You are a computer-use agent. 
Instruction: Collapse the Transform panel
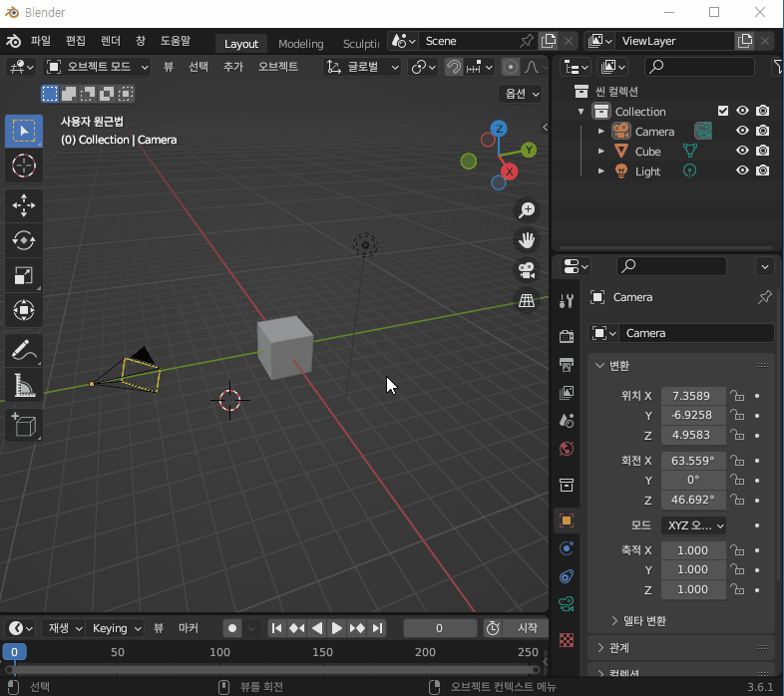tap(600, 366)
